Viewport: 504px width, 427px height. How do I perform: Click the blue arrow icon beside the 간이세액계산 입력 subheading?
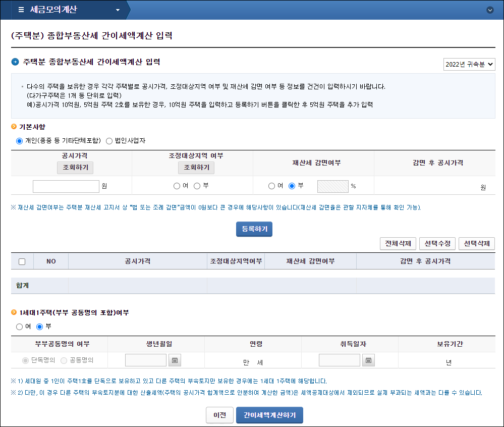pos(15,62)
